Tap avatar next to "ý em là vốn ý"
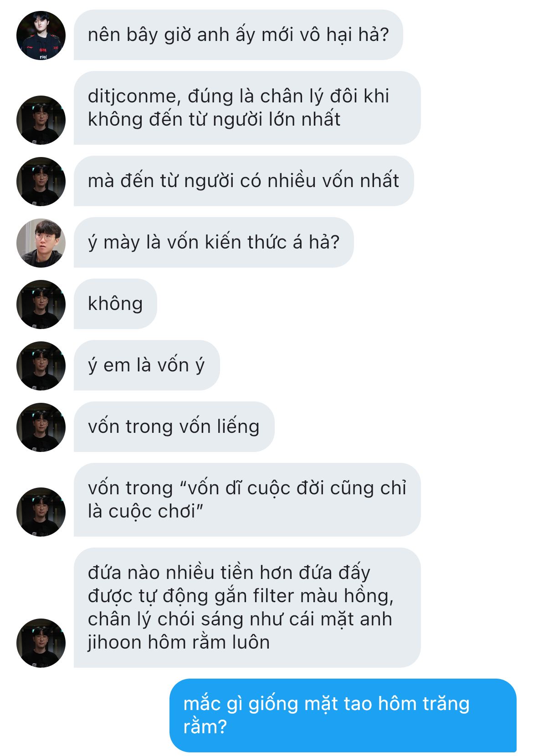Screen dimensions: 533x756 click(x=41, y=366)
